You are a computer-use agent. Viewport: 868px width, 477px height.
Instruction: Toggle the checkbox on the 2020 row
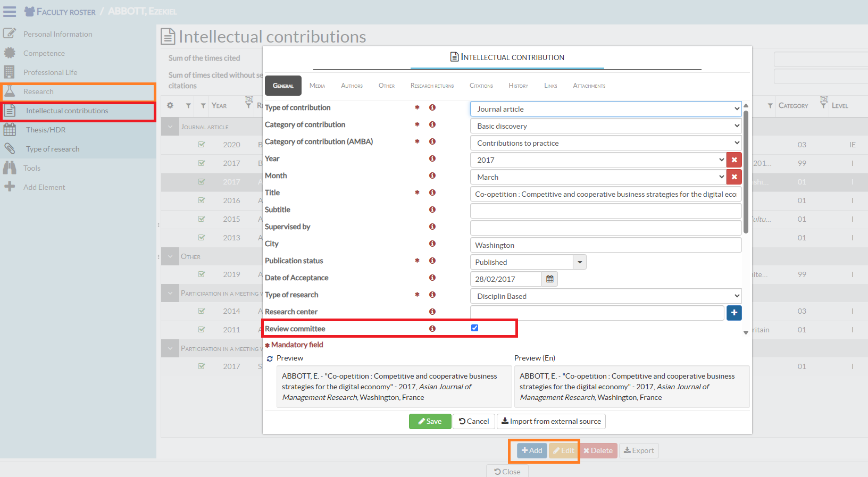(x=202, y=145)
